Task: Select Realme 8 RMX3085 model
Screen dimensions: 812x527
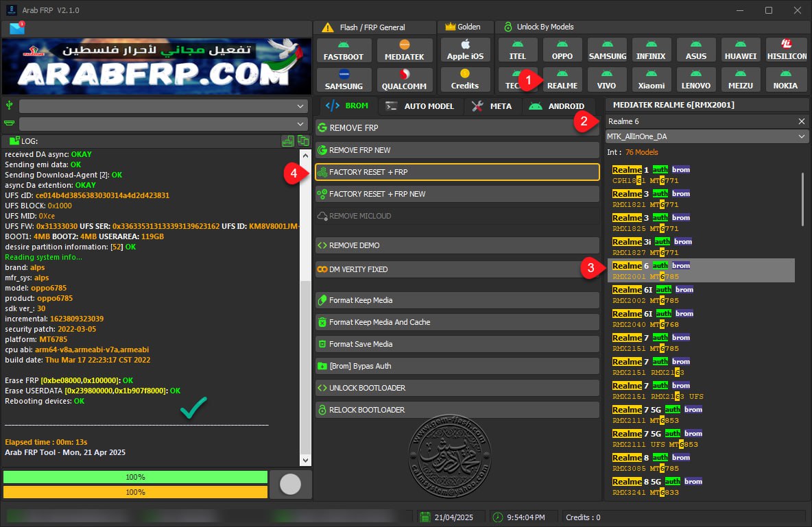Action: 701,463
